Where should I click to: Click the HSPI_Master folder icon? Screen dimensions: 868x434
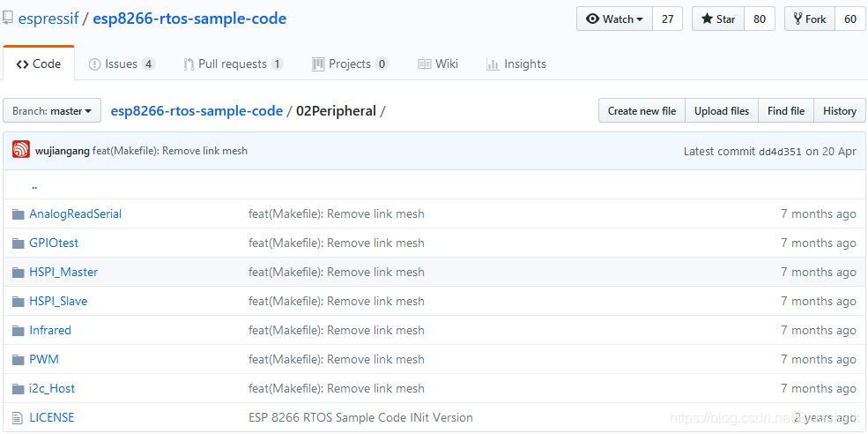click(19, 273)
